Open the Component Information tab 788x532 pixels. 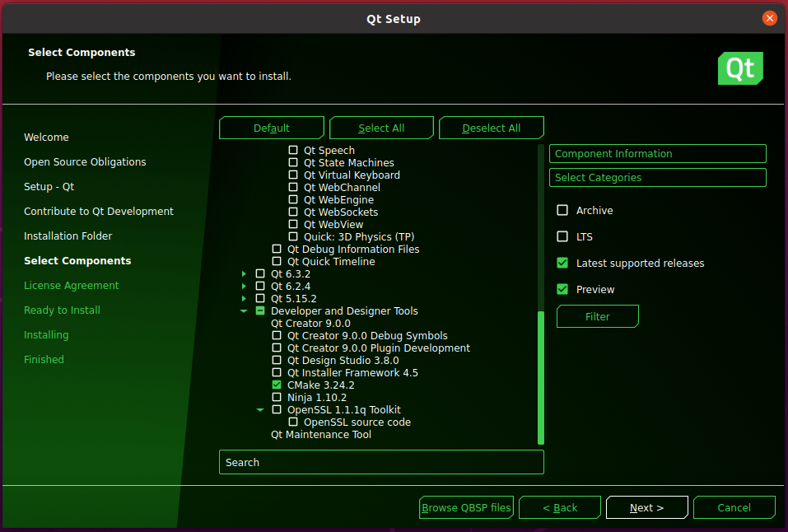657,153
